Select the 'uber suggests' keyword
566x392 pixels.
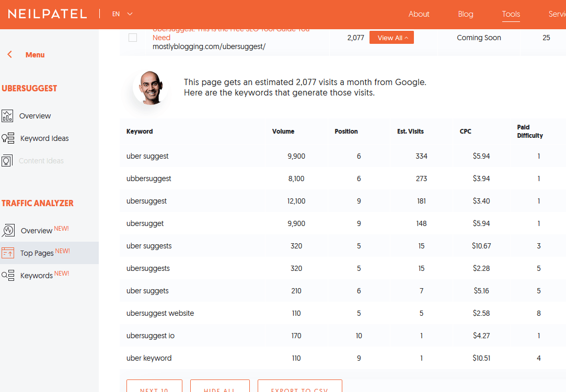[149, 246]
